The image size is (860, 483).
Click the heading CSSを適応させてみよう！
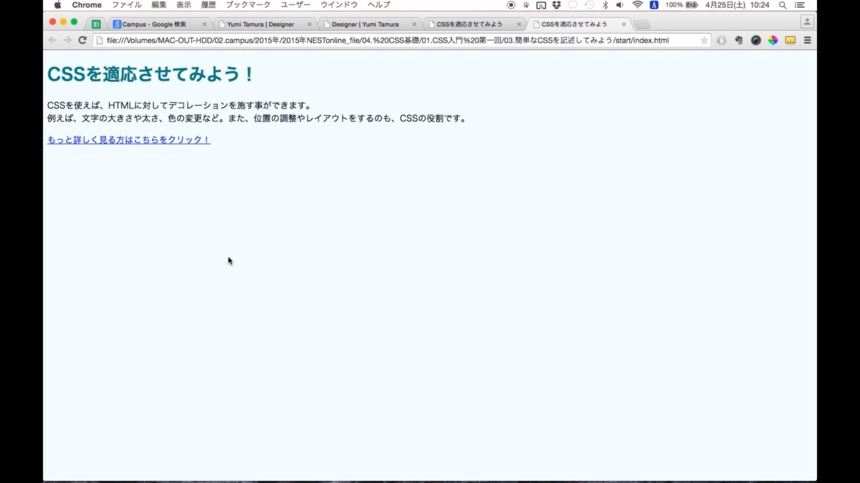pyautogui.click(x=151, y=74)
